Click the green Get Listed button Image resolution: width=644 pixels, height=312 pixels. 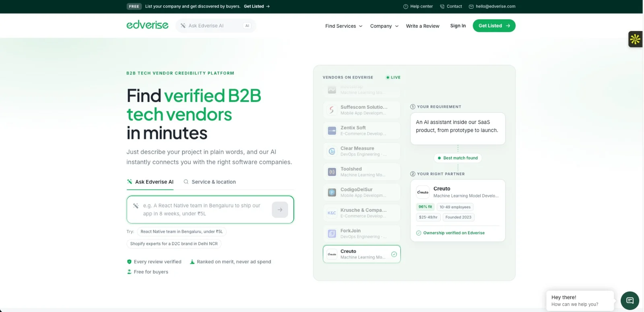494,26
